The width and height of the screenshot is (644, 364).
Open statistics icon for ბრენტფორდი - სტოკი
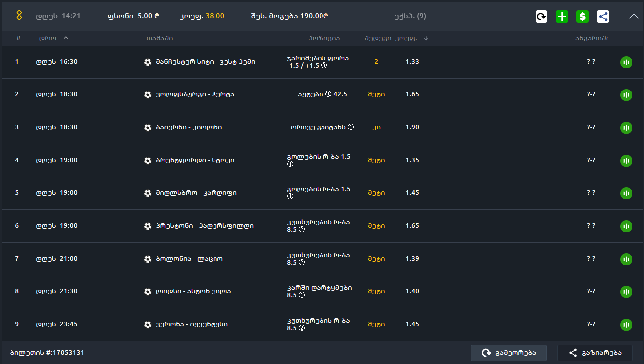(626, 161)
